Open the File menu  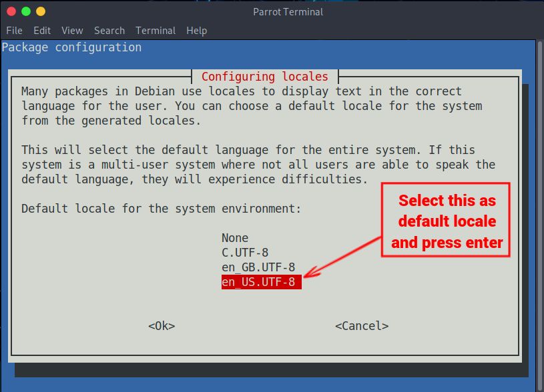(x=14, y=30)
